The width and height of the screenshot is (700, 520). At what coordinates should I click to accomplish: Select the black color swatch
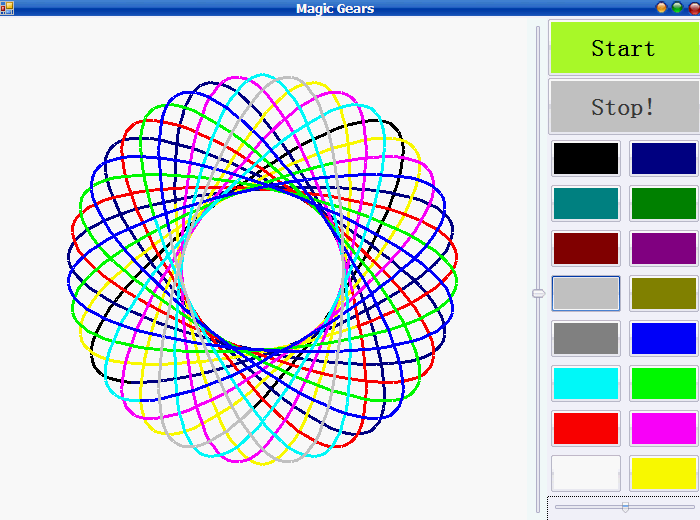(x=586, y=158)
